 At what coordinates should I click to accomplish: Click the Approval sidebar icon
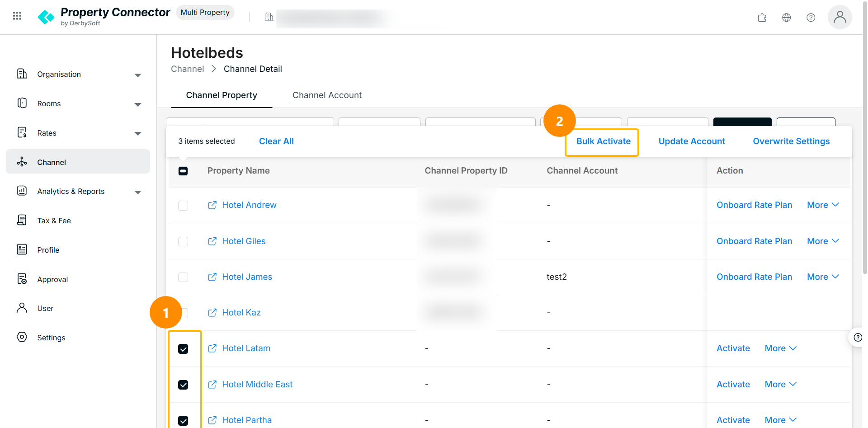point(22,279)
